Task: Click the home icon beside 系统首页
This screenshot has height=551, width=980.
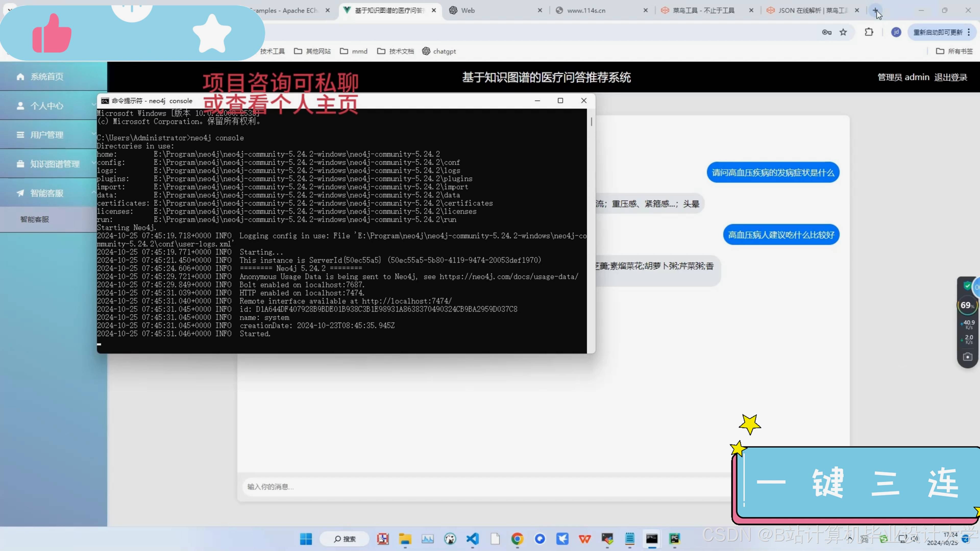Action: pos(20,77)
